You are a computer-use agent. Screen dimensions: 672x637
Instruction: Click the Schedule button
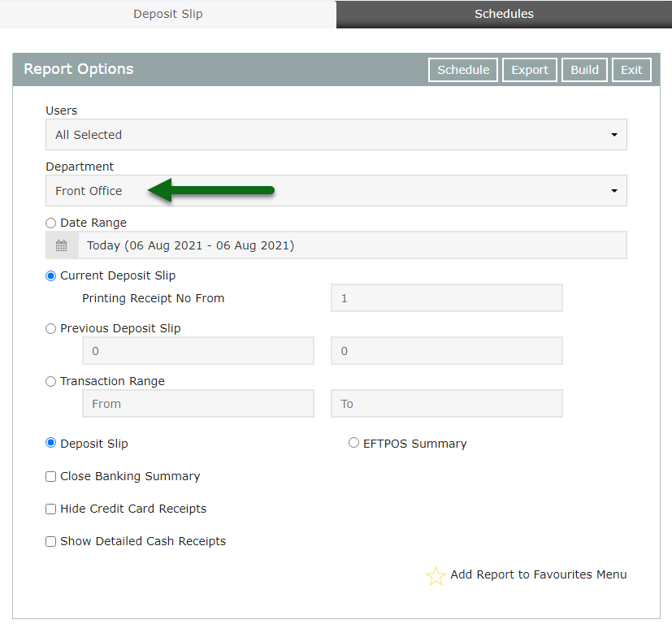[463, 70]
